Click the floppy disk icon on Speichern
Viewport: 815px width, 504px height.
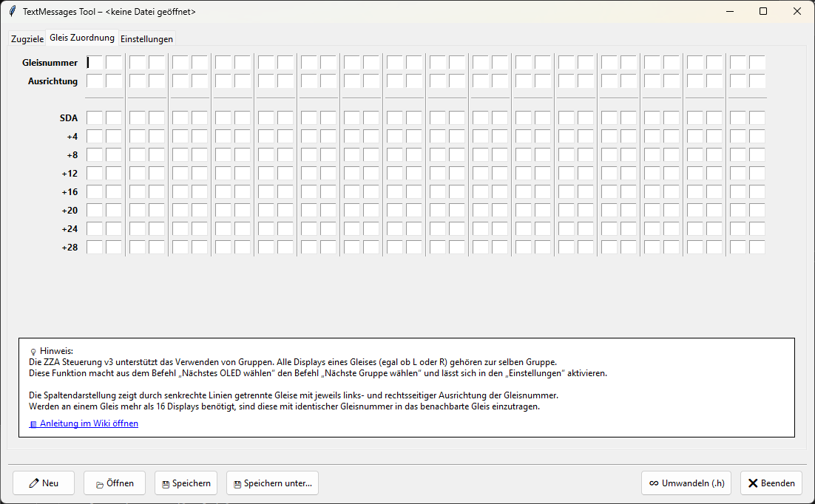click(166, 484)
